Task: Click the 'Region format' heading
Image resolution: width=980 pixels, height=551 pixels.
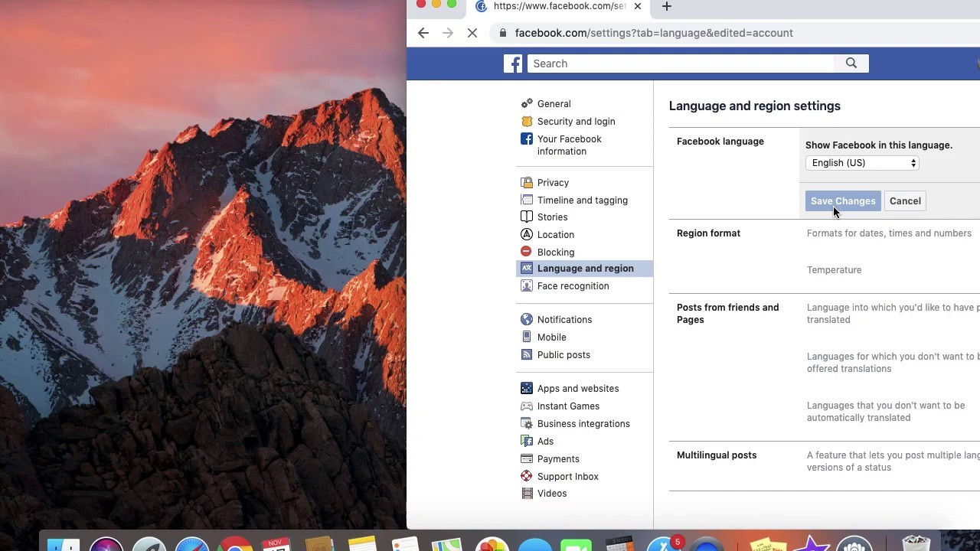Action: pos(708,233)
